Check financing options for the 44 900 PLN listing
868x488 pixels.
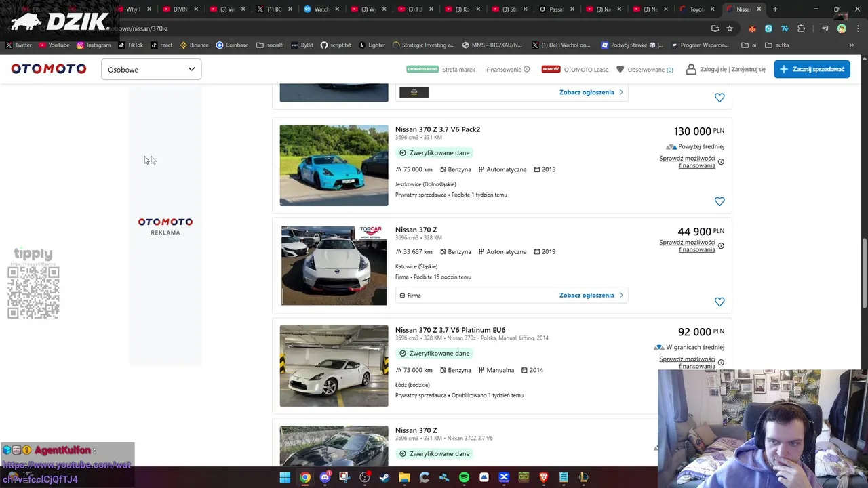687,246
